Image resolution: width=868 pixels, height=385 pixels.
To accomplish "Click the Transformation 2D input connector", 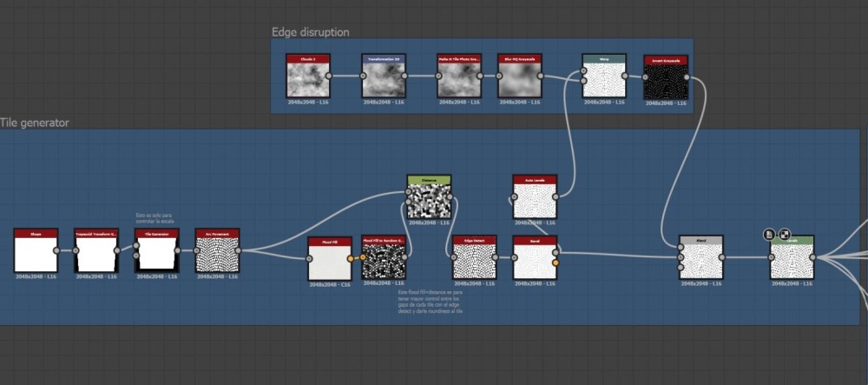I will click(363, 76).
